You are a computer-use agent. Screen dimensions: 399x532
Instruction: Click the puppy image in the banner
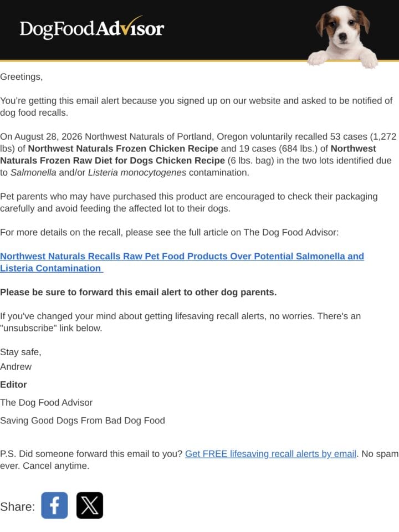coord(342,36)
